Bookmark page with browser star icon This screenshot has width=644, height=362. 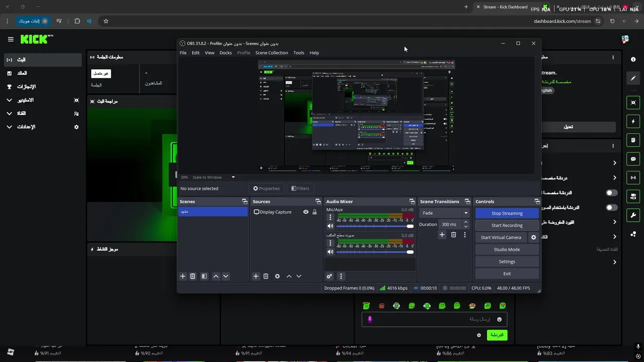pyautogui.click(x=106, y=21)
